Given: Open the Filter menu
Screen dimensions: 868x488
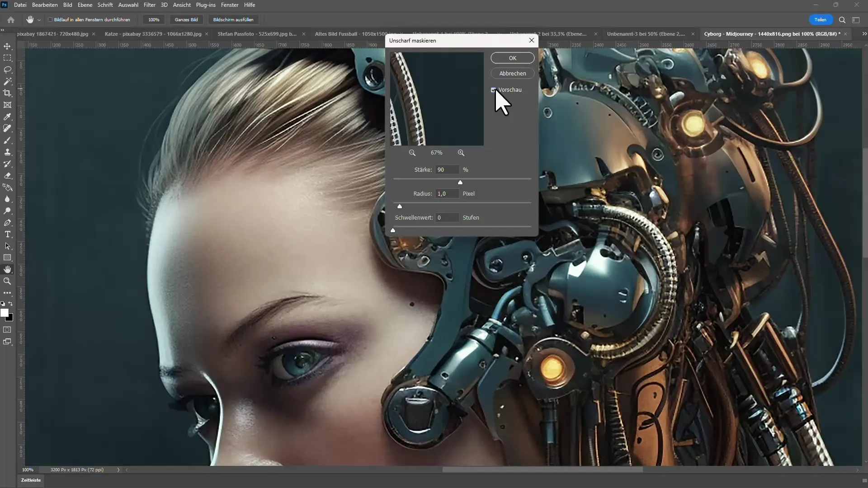Looking at the screenshot, I should pyautogui.click(x=149, y=5).
